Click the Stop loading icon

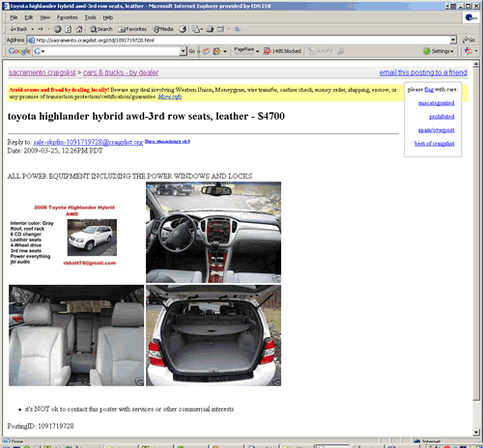(x=58, y=29)
